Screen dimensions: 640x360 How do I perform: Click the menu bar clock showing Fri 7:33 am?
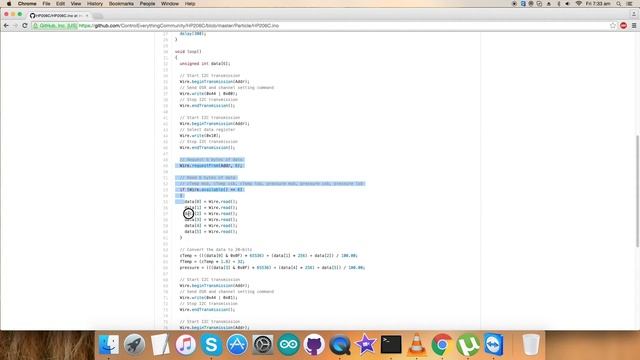[x=598, y=4]
